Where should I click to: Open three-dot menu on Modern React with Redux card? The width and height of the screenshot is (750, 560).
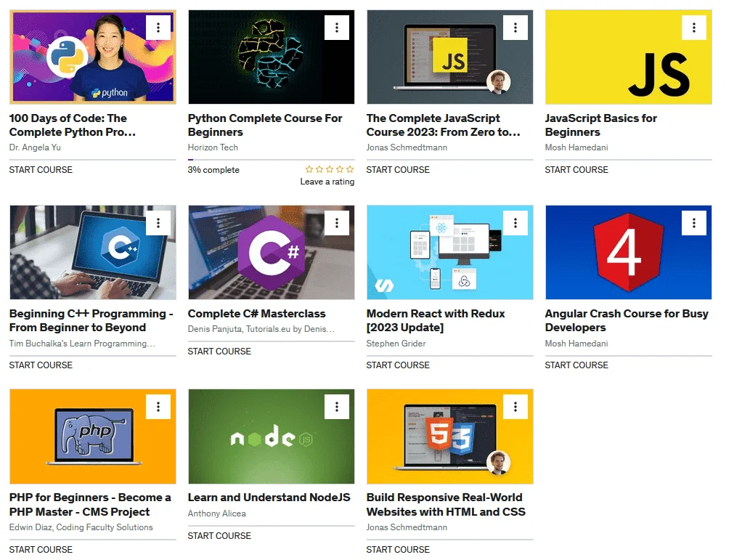click(x=515, y=223)
